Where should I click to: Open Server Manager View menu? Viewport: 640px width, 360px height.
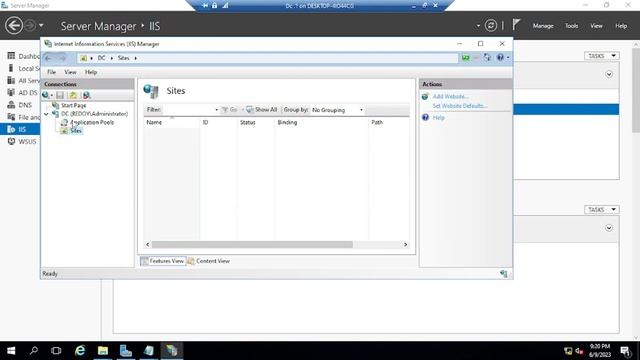596,26
